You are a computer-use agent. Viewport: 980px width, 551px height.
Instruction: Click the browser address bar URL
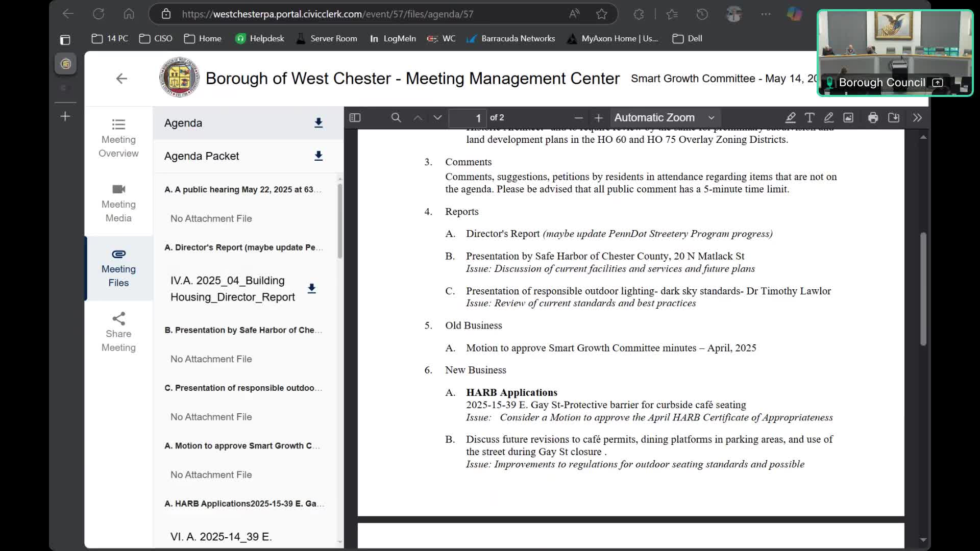click(328, 14)
